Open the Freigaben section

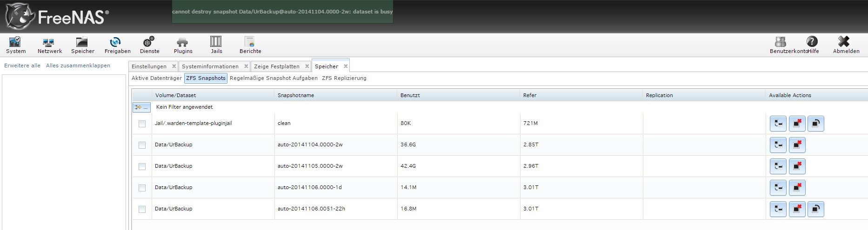pyautogui.click(x=117, y=45)
